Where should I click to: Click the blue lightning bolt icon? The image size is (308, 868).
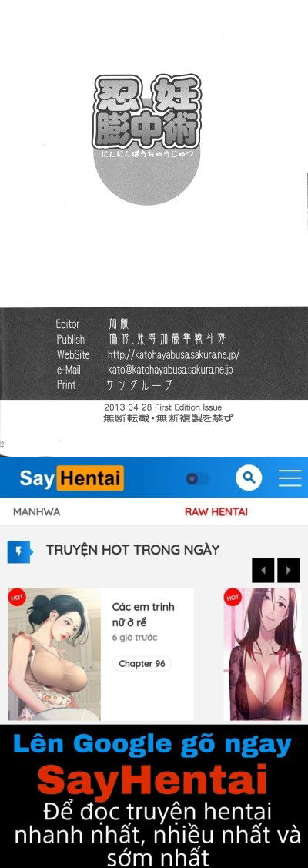pos(18,551)
